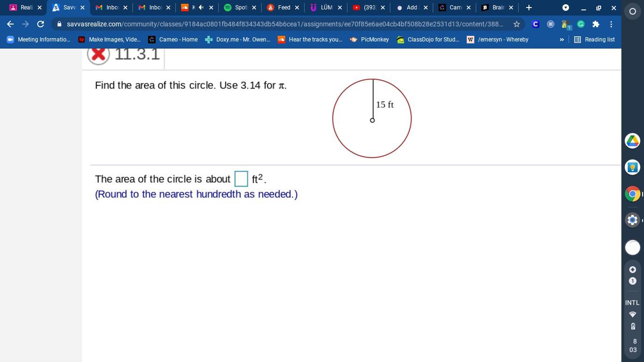
Task: Open the PicMonkey bookmark
Action: [369, 40]
